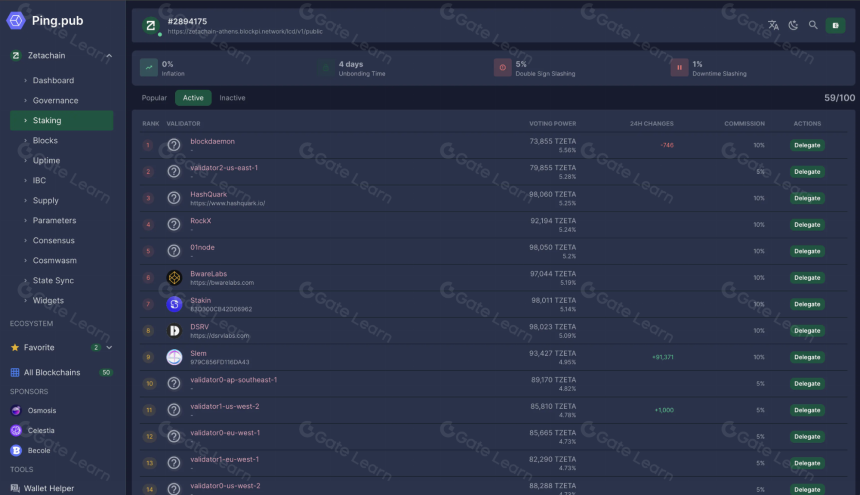Open the Osmosis sponsor link
The image size is (860, 495).
pos(42,411)
